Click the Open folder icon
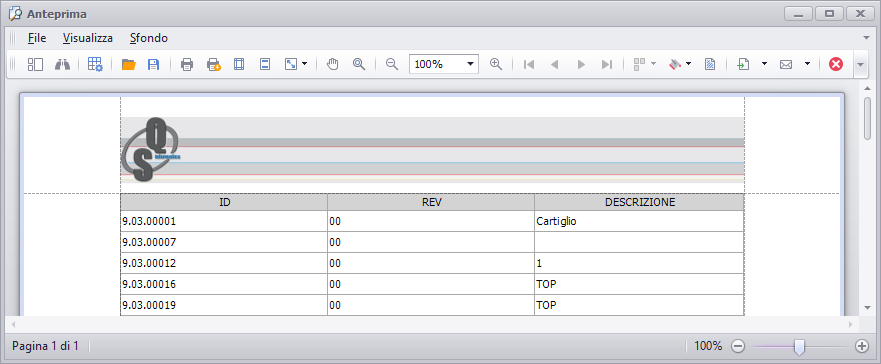 tap(129, 65)
